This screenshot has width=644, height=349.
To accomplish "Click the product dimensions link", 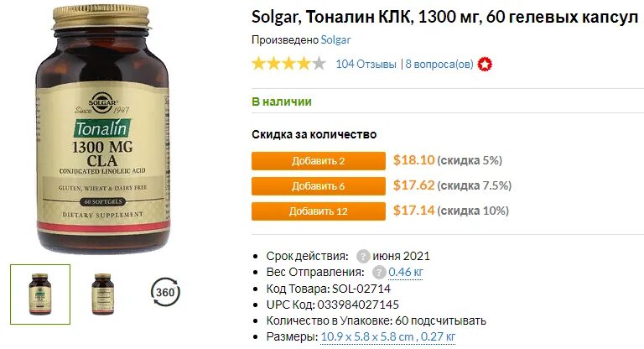I will (388, 336).
